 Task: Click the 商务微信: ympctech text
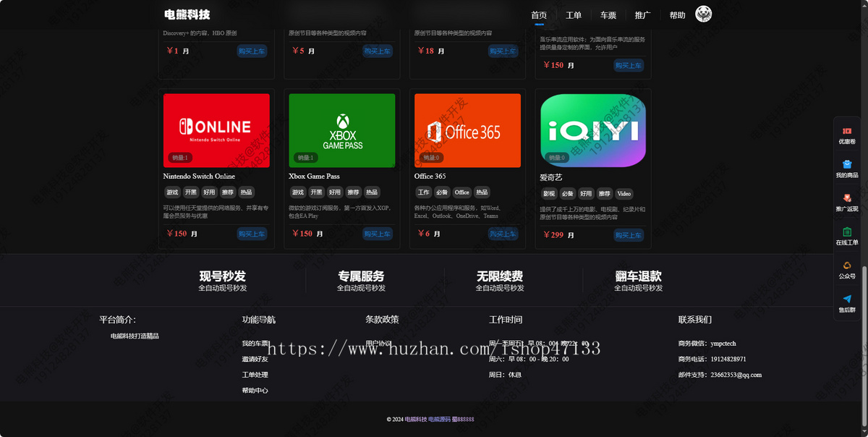point(707,344)
